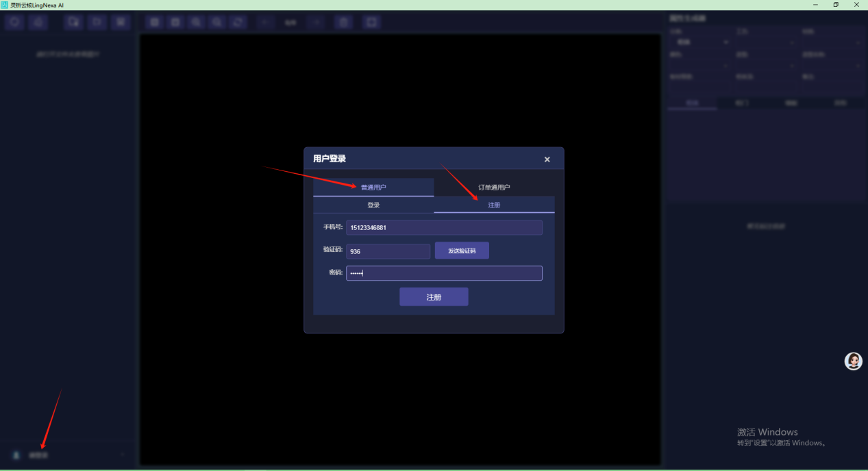This screenshot has width=868, height=471.
Task: Switch to the 订单通用户 tab
Action: pyautogui.click(x=494, y=188)
